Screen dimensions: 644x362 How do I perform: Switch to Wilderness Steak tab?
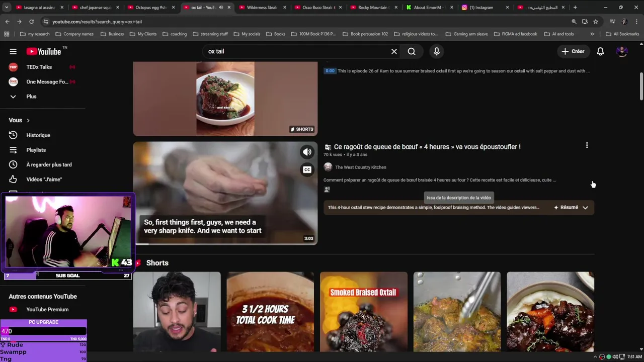tap(262, 8)
